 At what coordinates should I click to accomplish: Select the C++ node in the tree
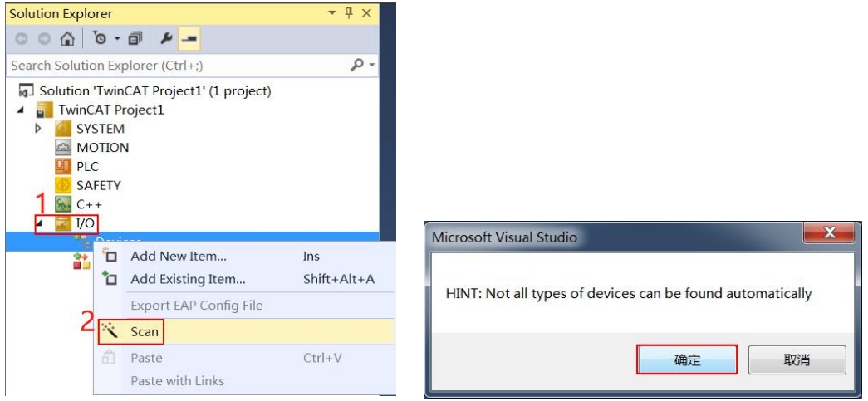tap(88, 203)
